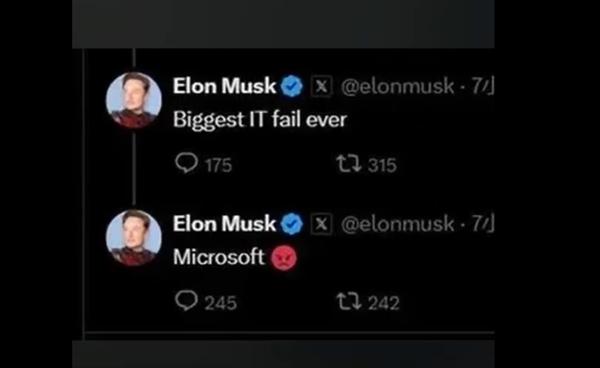Click the repost icon next to 315

tap(349, 163)
